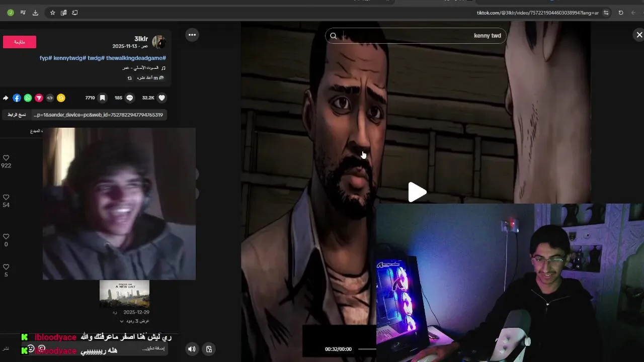
Task: Reply to the 2025-12-29 comment (رد)
Action: [x=115, y=312]
